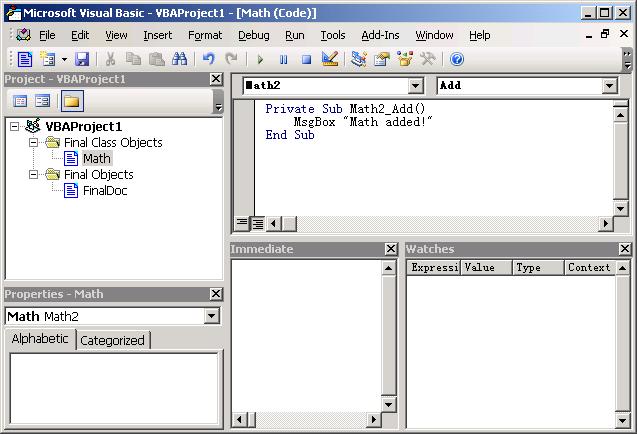
Task: Open the View menu
Action: (x=116, y=35)
